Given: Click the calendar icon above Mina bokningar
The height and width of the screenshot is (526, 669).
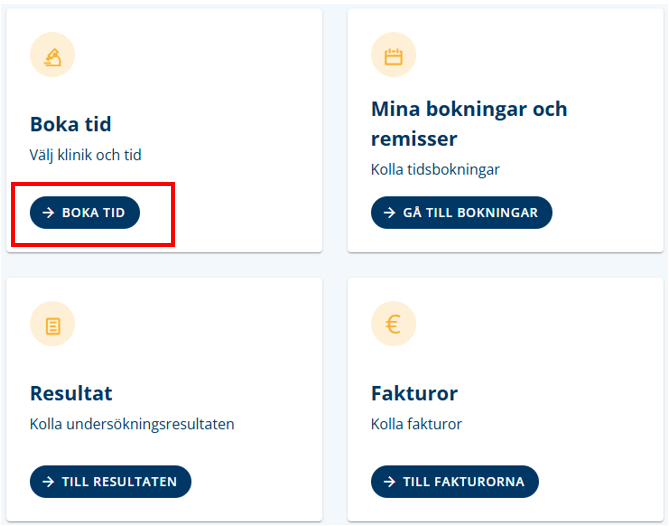Looking at the screenshot, I should tap(393, 55).
